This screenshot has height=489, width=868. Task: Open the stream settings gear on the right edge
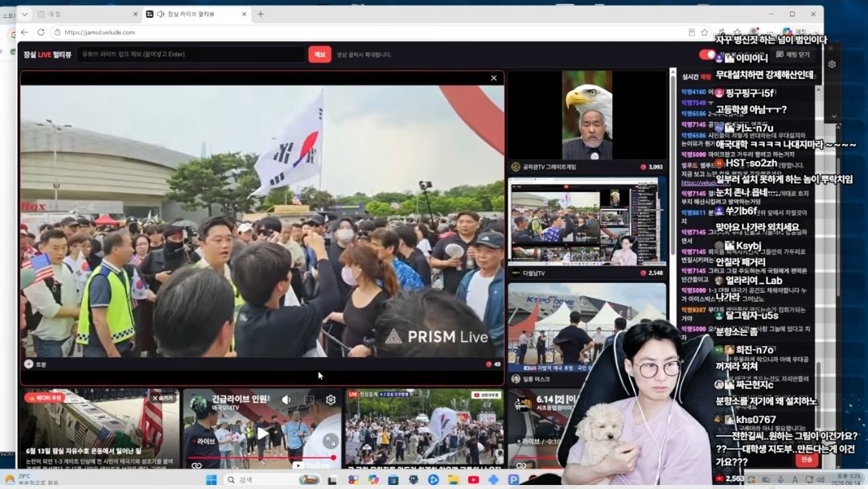(832, 64)
